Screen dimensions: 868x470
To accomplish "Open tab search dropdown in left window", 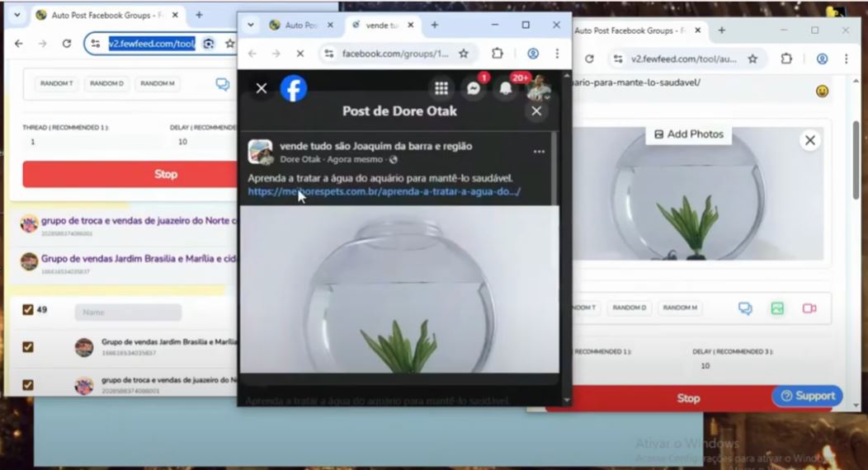I will point(17,15).
